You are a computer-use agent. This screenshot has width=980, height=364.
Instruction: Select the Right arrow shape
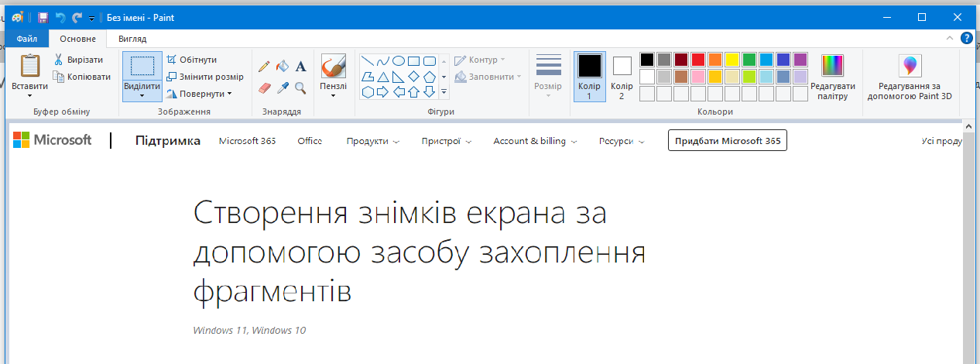pyautogui.click(x=383, y=92)
